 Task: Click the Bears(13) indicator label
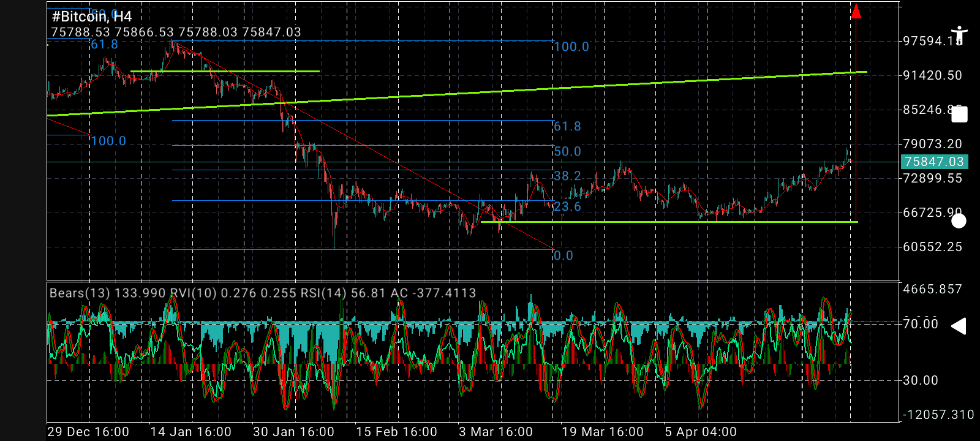80,293
